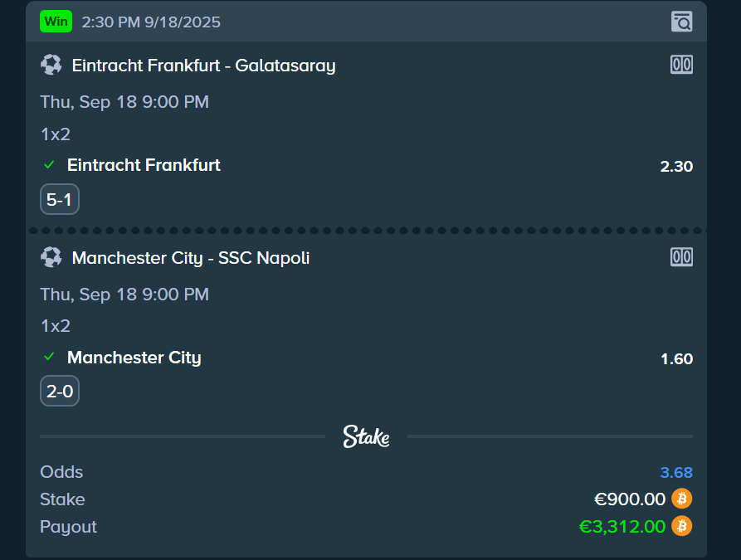
Task: Click total odds value 3.68
Action: pos(676,473)
